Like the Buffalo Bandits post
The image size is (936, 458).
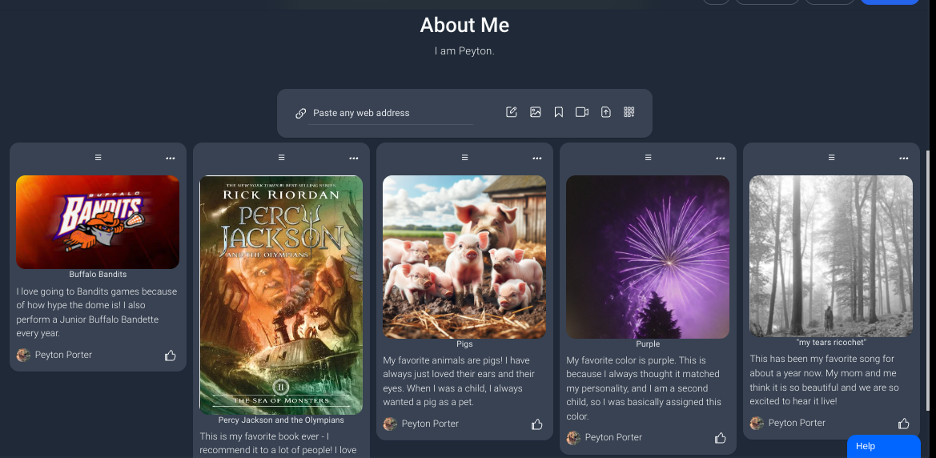coord(170,355)
